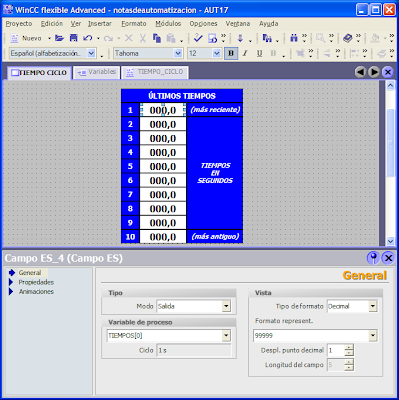The image size is (399, 400).
Task: Click the canvas scrollbar up arrow
Action: pos(390,85)
